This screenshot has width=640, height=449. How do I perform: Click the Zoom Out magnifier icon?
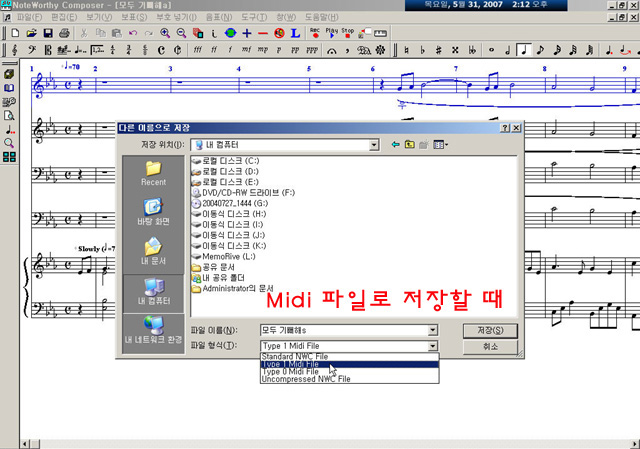click(x=181, y=33)
